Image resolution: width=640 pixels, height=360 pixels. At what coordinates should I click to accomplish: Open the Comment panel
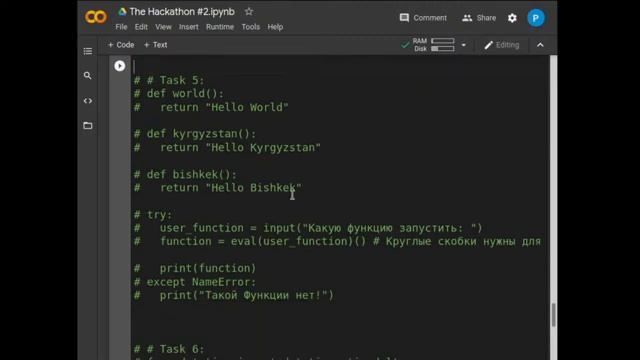tap(423, 18)
